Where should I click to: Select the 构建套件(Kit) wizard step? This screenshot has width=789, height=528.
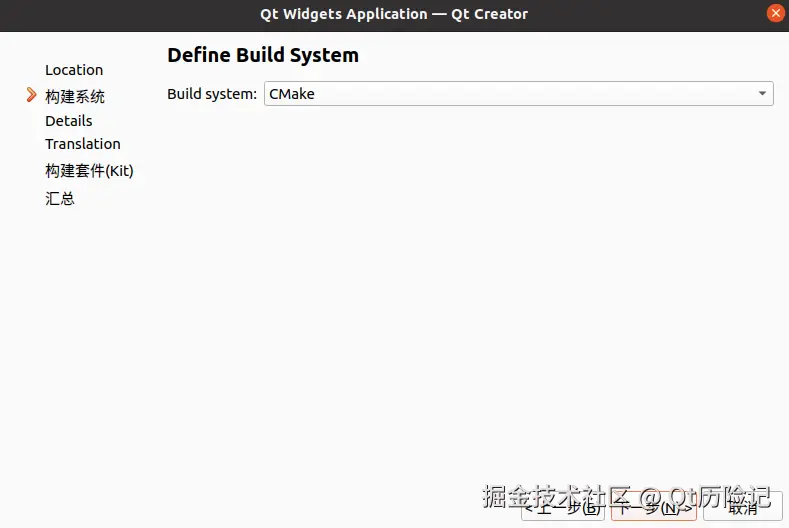coord(89,171)
